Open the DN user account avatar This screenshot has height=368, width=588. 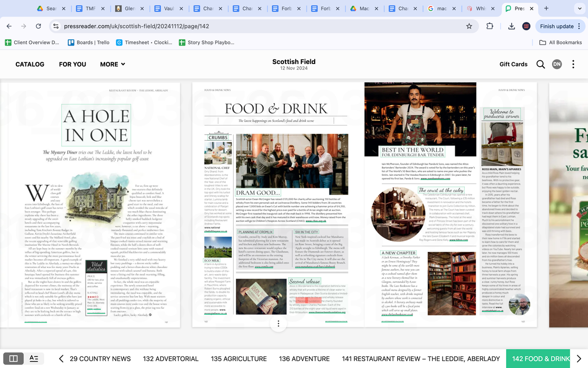(557, 64)
